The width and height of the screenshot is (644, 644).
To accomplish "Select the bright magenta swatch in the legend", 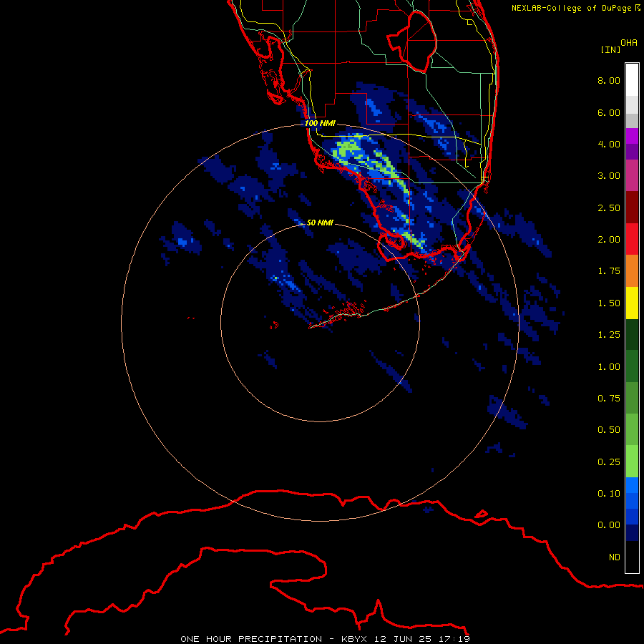I will tap(632, 136).
